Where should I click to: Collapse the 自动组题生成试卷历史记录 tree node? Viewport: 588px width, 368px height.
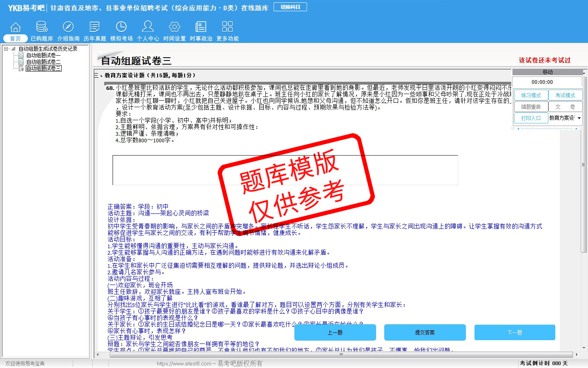click(6, 49)
